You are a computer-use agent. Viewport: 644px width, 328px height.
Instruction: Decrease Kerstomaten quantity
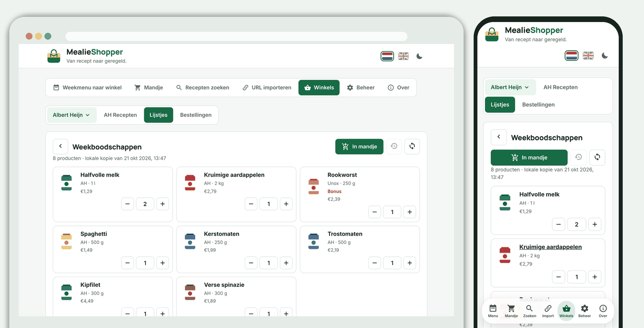click(x=251, y=263)
